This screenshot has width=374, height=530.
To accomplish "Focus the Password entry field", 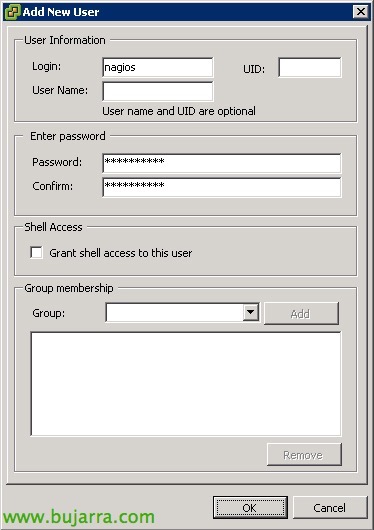I will [222, 163].
